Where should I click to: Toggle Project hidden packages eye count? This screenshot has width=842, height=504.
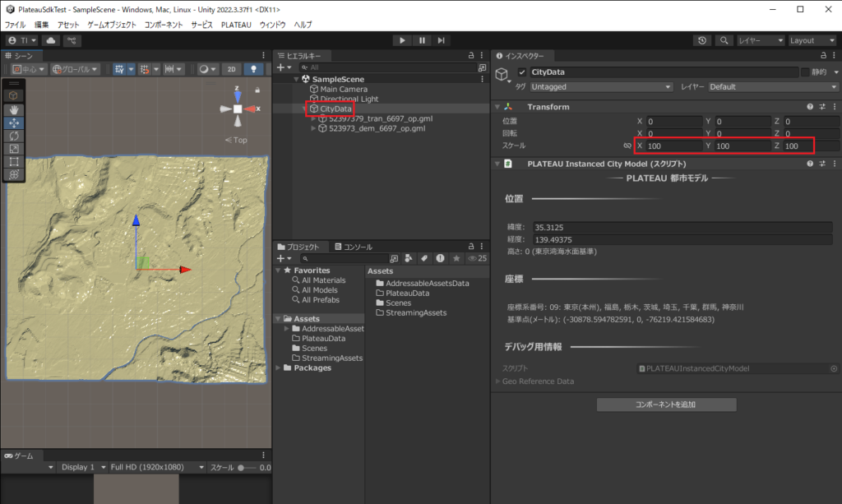tap(477, 259)
